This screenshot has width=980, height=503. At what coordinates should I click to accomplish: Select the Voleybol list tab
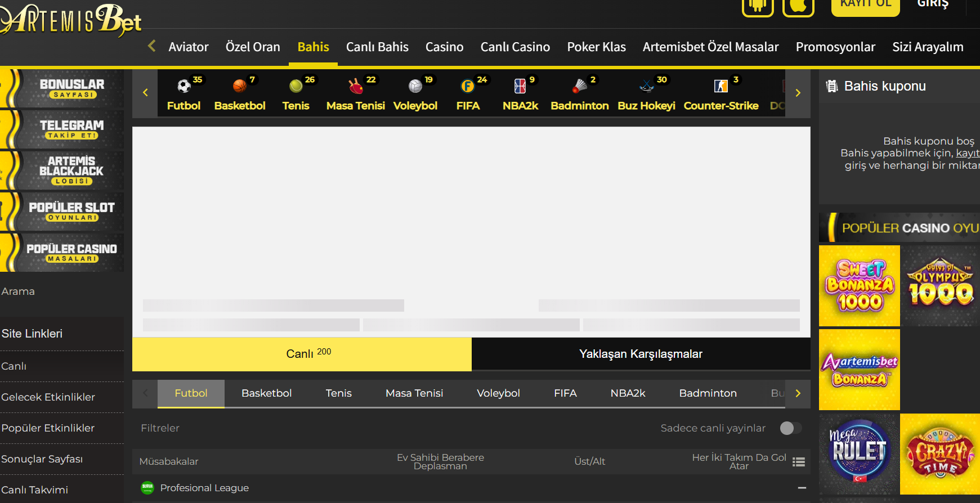click(x=498, y=393)
